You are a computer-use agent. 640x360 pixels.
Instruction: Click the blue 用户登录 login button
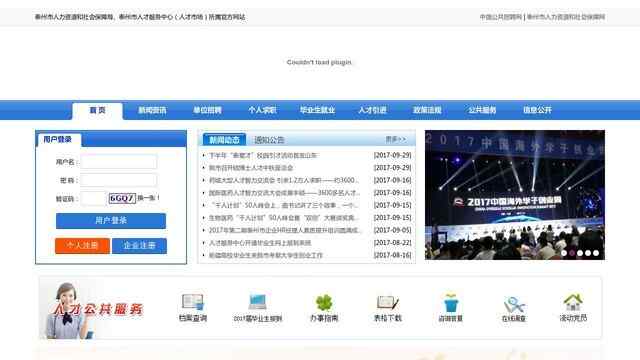pos(111,221)
